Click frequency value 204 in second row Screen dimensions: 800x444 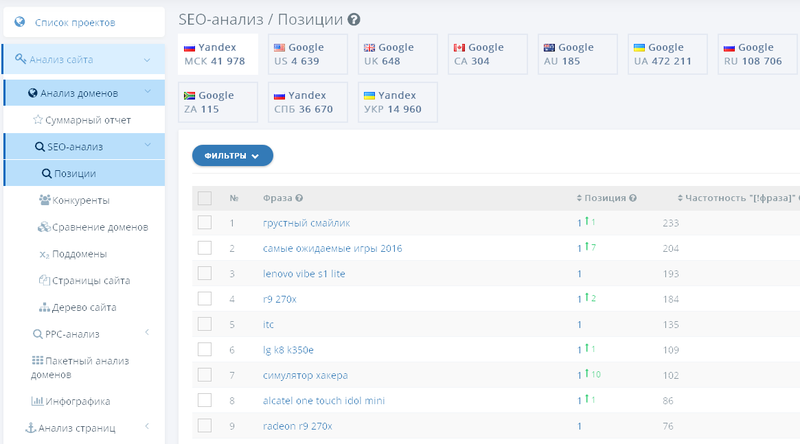pyautogui.click(x=671, y=249)
